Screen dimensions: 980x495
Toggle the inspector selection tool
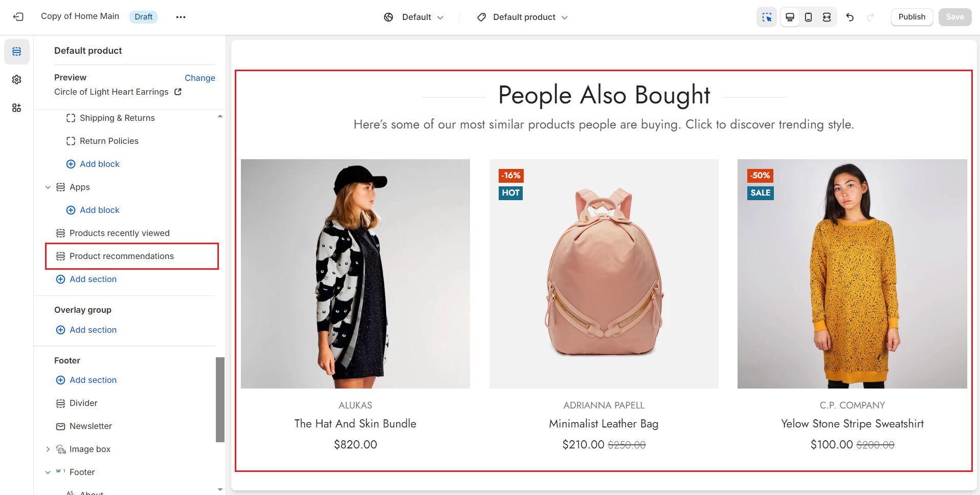pyautogui.click(x=766, y=17)
